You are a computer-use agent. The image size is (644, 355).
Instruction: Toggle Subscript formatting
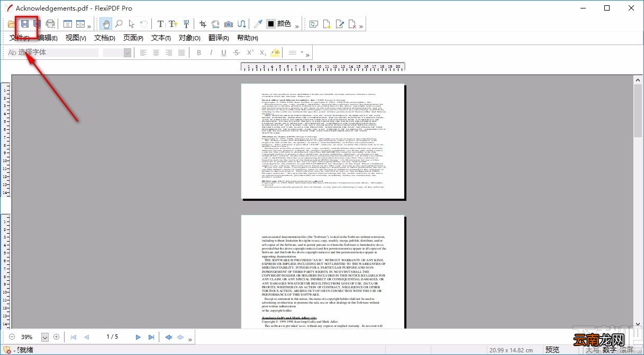[262, 52]
